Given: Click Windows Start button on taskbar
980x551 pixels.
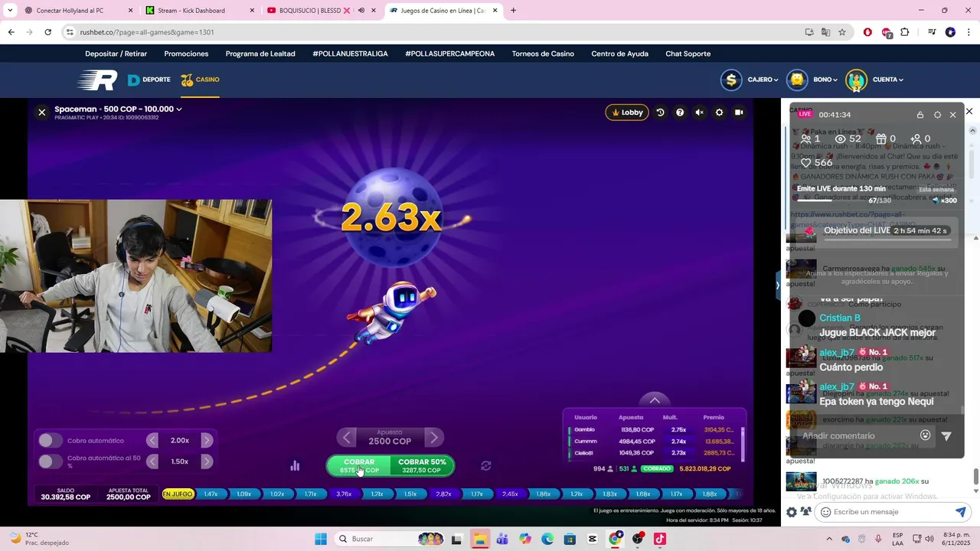Looking at the screenshot, I should (x=320, y=539).
